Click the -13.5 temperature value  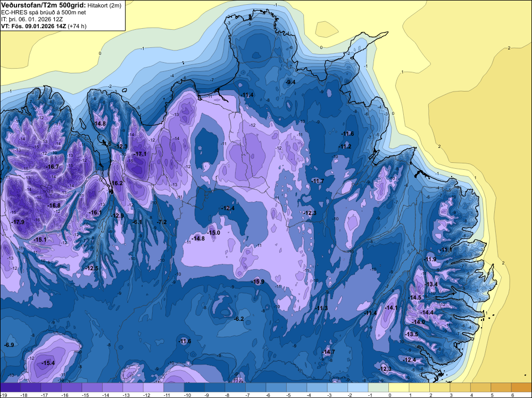(x=412, y=334)
